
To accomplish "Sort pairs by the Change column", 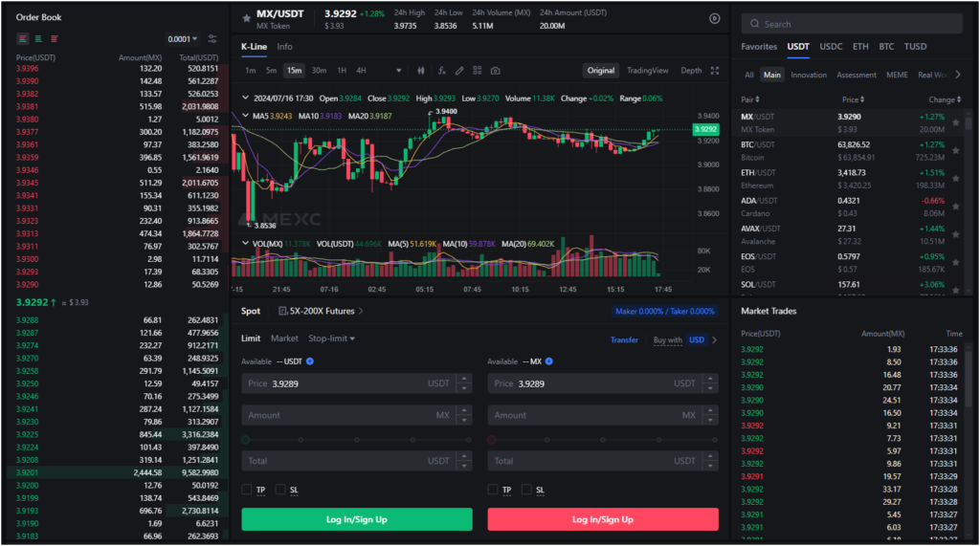I will tap(945, 99).
